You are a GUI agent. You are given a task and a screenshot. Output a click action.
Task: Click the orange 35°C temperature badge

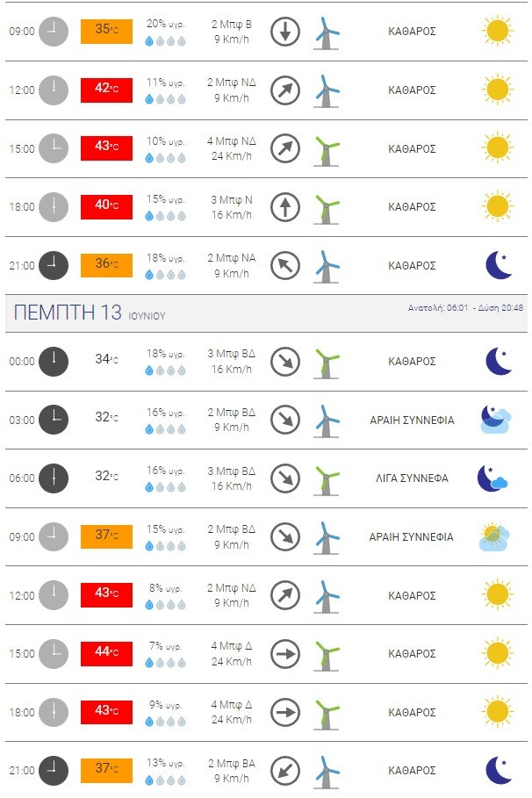pos(106,31)
